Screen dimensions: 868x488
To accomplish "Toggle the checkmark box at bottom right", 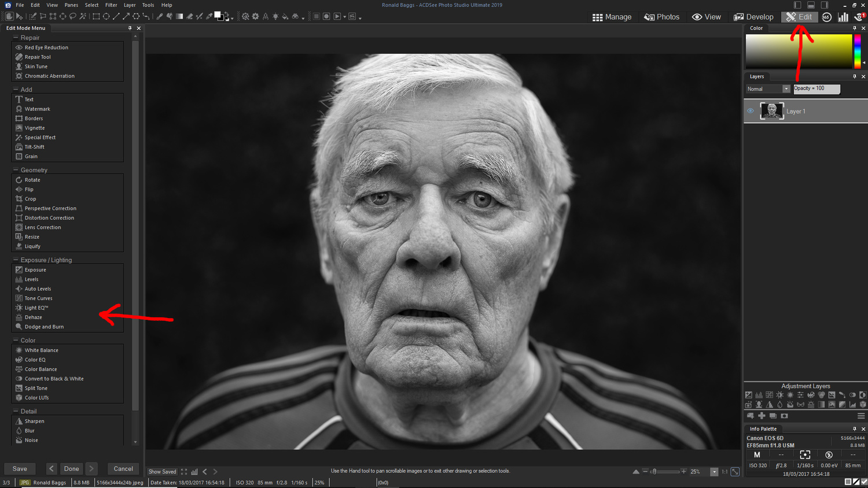I will coord(856,482).
